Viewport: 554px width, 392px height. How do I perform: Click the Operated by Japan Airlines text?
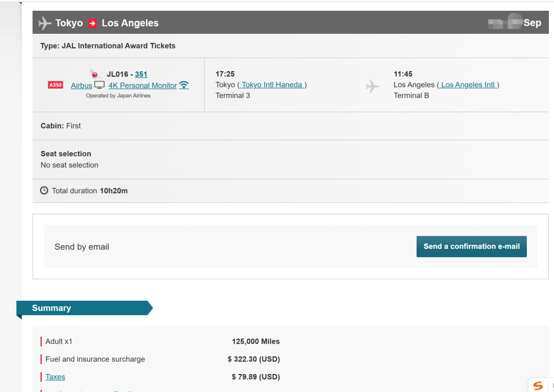[x=118, y=96]
